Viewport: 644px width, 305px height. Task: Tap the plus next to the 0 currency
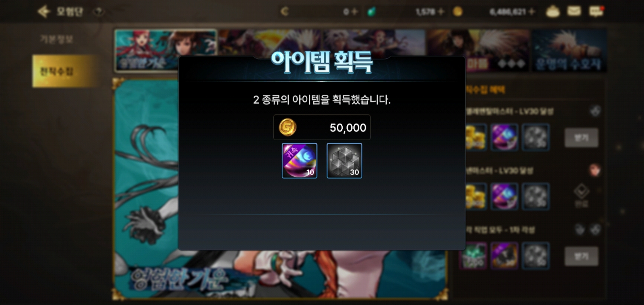(354, 12)
